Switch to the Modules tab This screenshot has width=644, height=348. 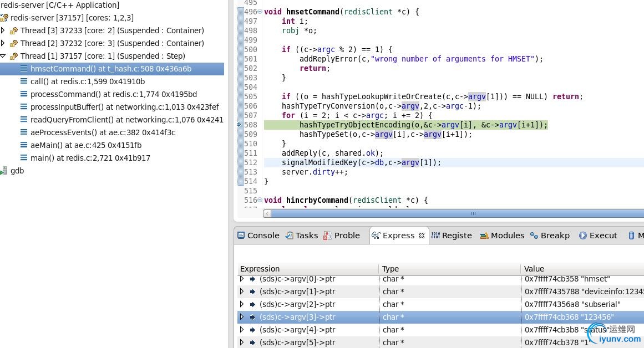[x=503, y=236]
